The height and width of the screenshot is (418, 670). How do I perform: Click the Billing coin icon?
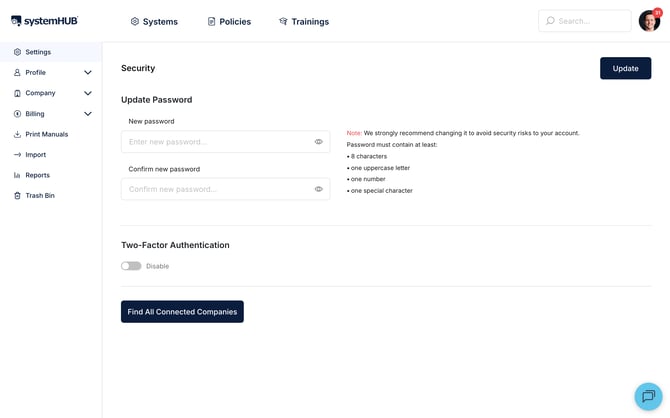click(17, 114)
